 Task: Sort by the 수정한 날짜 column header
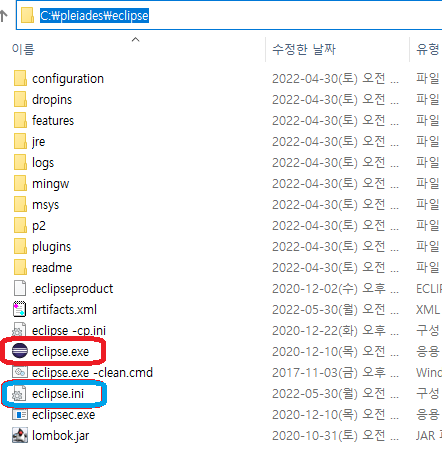[x=304, y=49]
